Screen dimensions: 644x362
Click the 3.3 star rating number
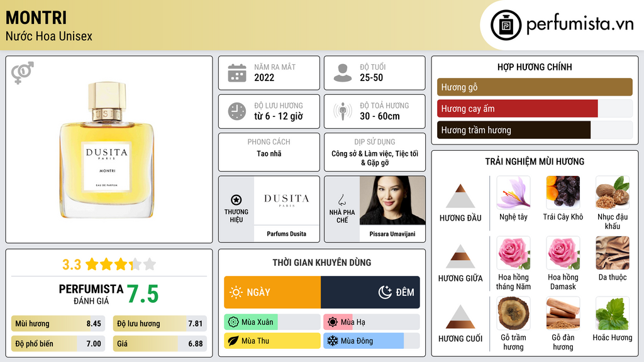click(x=72, y=265)
